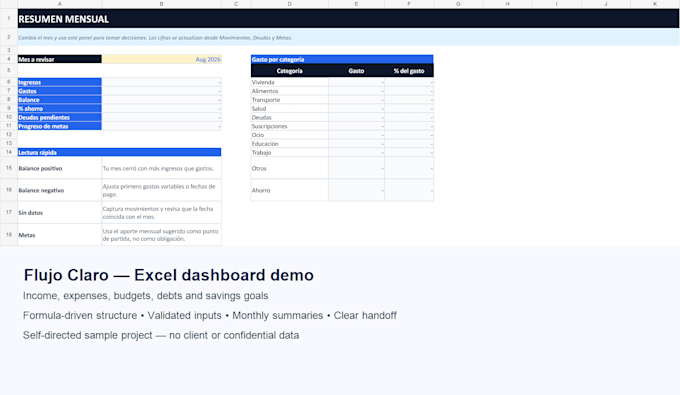Click the Ocio category cell
Viewport: 680px width, 395px height.
(x=290, y=135)
